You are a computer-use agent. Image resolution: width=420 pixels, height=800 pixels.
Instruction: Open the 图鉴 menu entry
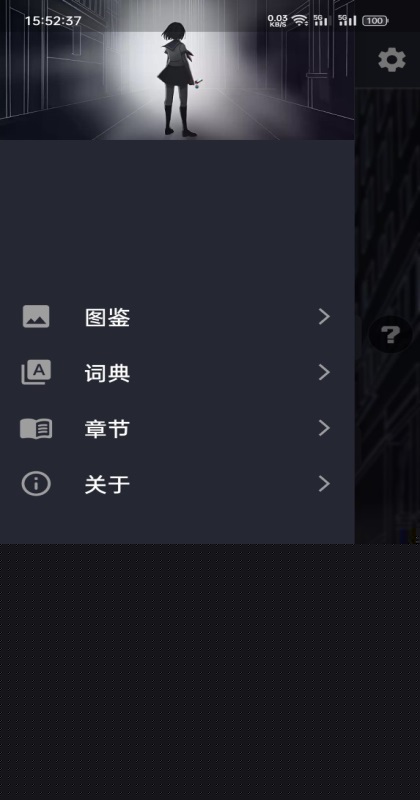click(x=177, y=317)
